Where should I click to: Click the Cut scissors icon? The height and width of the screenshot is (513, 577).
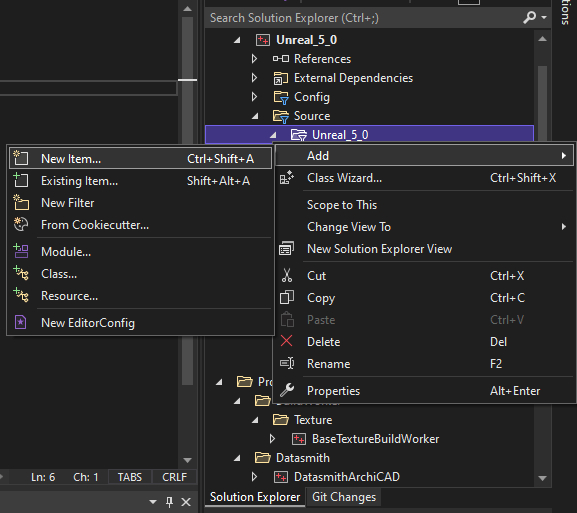click(287, 276)
